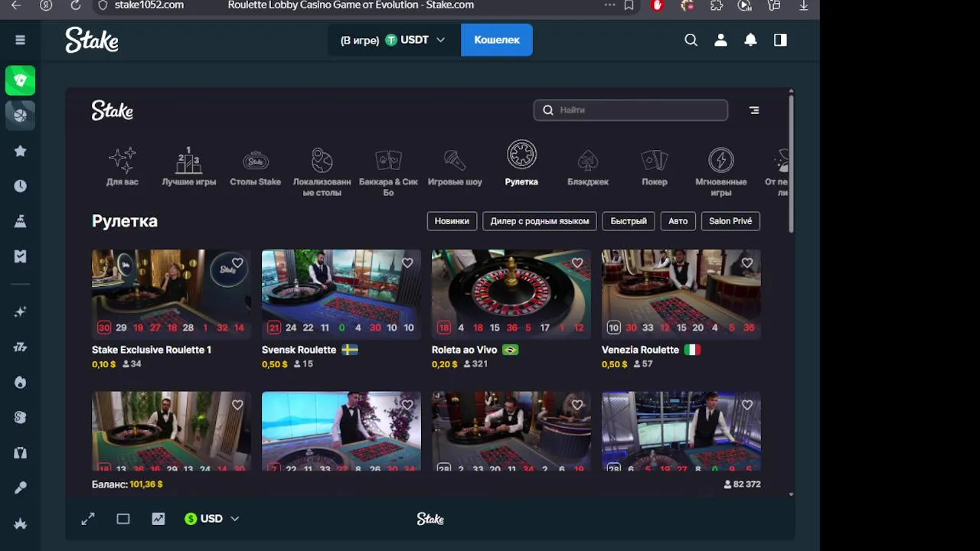Open recent games clock icon
Image resolution: width=980 pixels, height=551 pixels.
(x=21, y=186)
